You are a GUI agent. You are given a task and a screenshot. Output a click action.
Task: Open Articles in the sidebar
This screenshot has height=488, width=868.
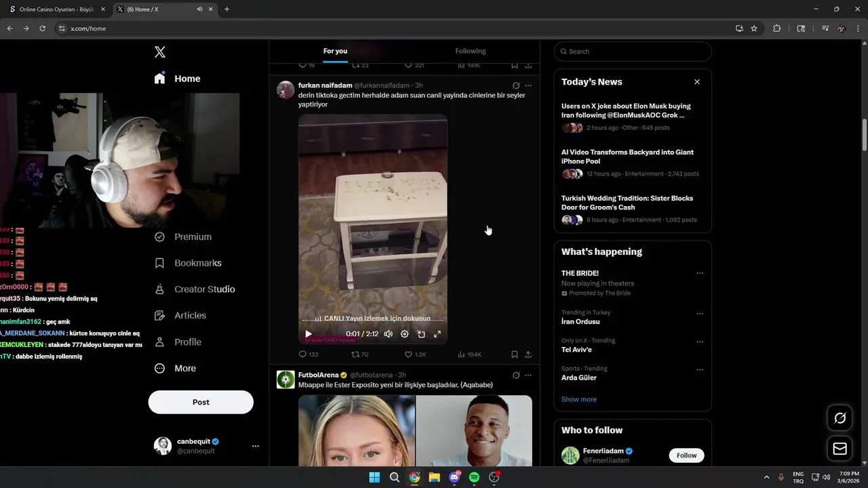[180, 315]
